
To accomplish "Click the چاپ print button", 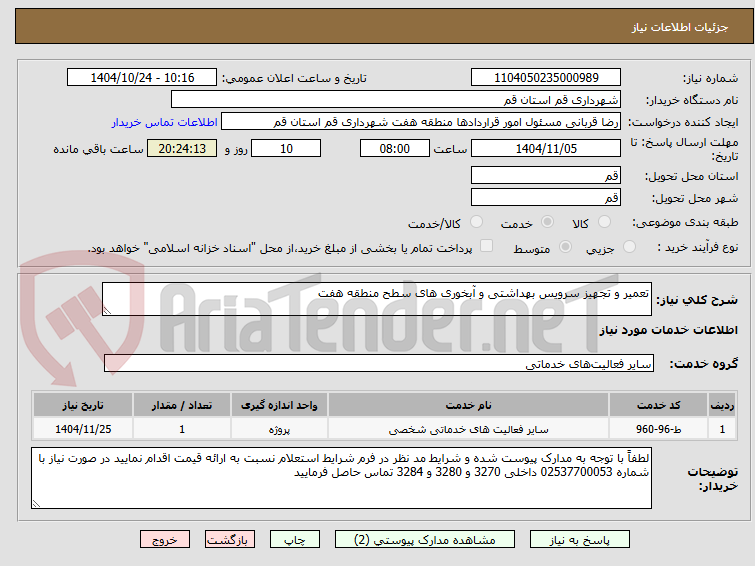I will (x=295, y=540).
